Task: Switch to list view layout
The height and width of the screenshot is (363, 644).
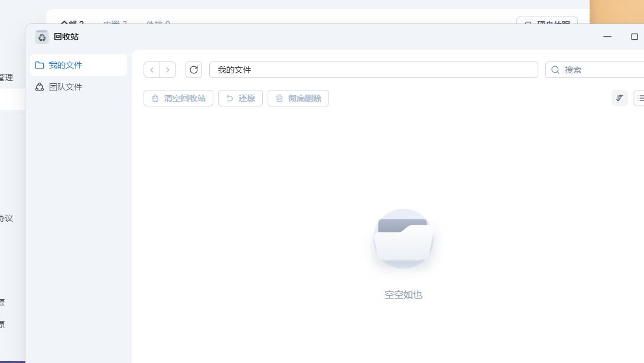Action: (x=640, y=98)
